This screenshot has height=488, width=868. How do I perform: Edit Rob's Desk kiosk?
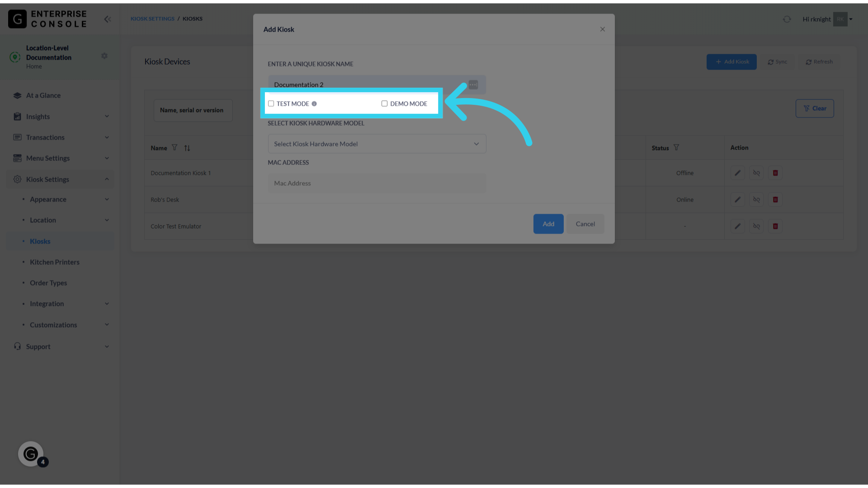tap(737, 200)
